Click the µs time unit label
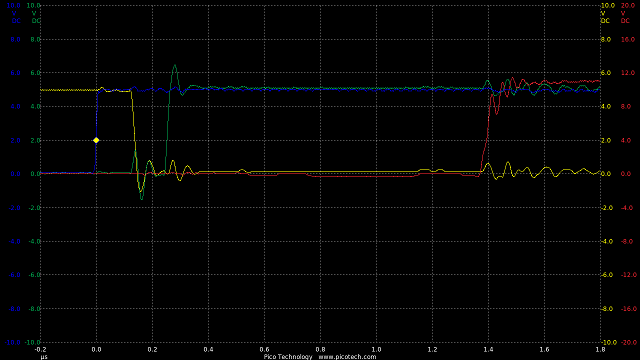This screenshot has width=640, height=360. 44,357
